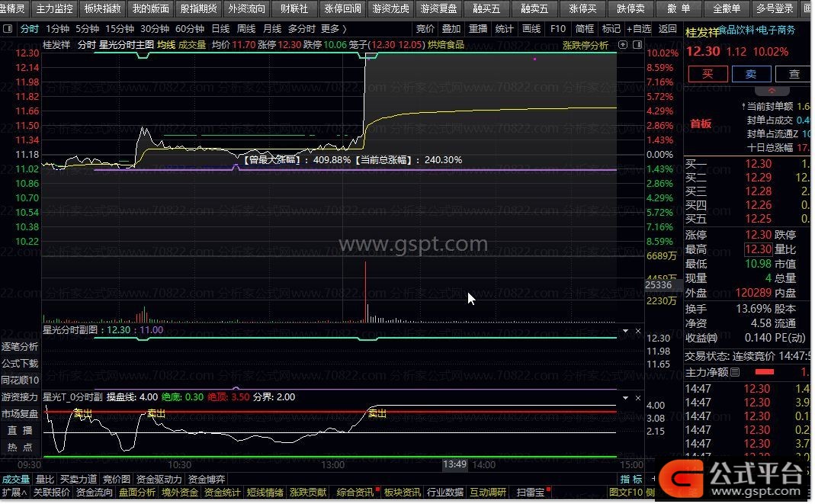Open 板块指数 from the top toolbar
Viewport: 815px width, 504px height.
[102, 9]
